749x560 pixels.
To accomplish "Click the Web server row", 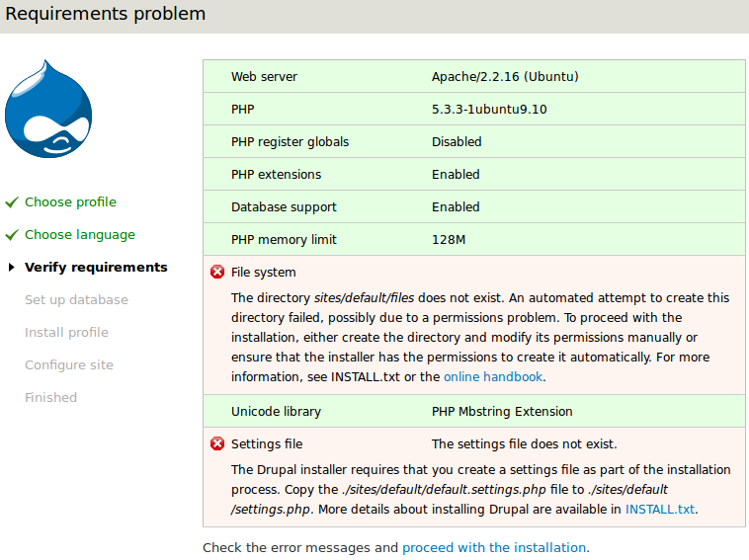I will [x=474, y=77].
